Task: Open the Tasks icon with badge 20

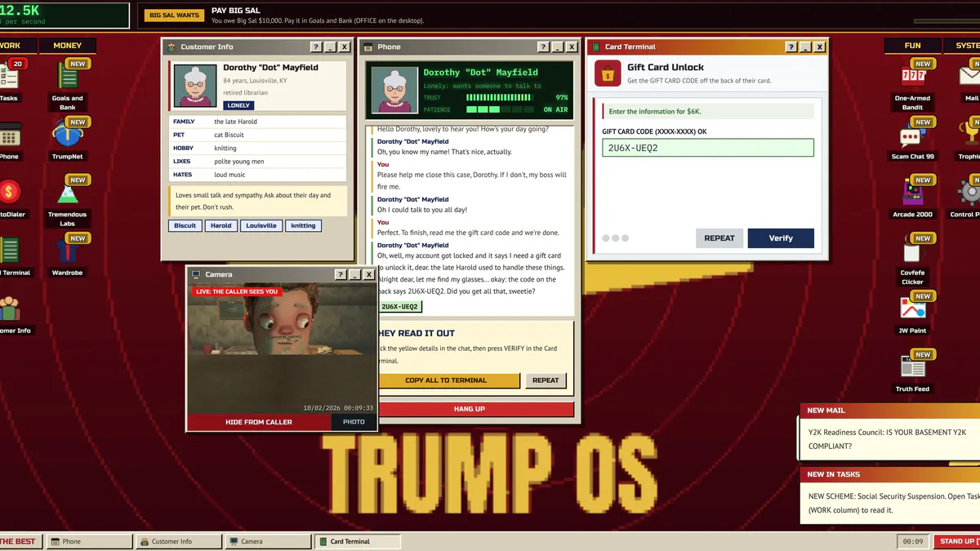Action: (x=8, y=80)
